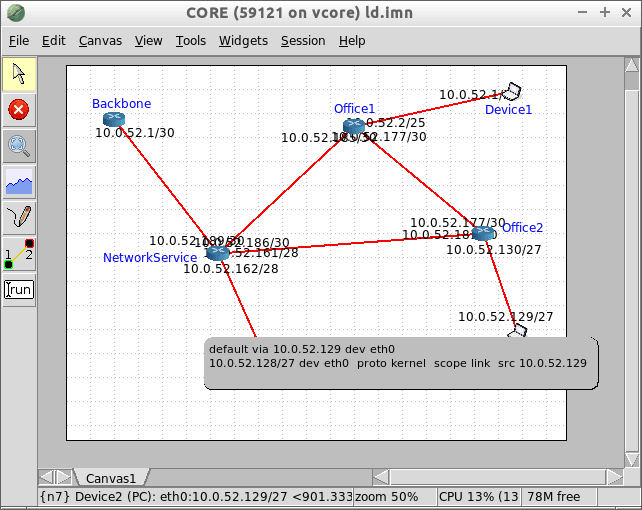Click the horizontal scrollbar thumb
The height and width of the screenshot is (510, 642).
(x=498, y=477)
